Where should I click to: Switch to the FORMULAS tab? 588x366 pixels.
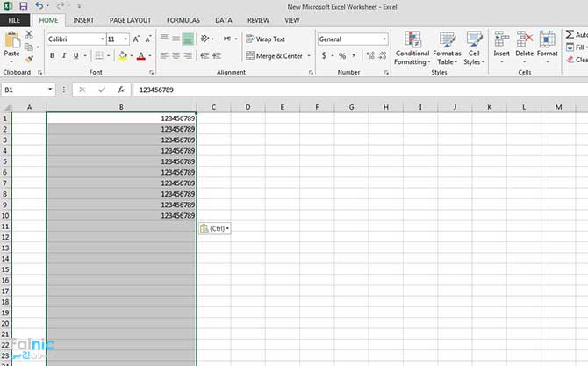coord(183,19)
